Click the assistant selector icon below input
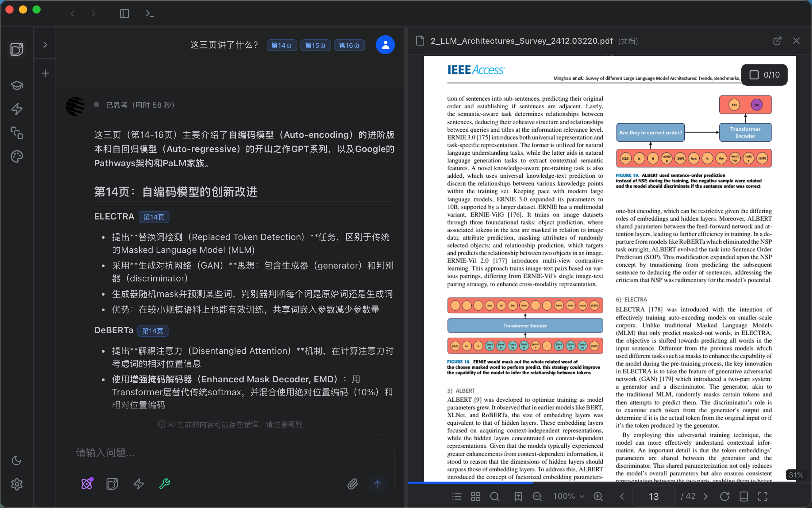The width and height of the screenshot is (812, 508). pyautogui.click(x=112, y=484)
